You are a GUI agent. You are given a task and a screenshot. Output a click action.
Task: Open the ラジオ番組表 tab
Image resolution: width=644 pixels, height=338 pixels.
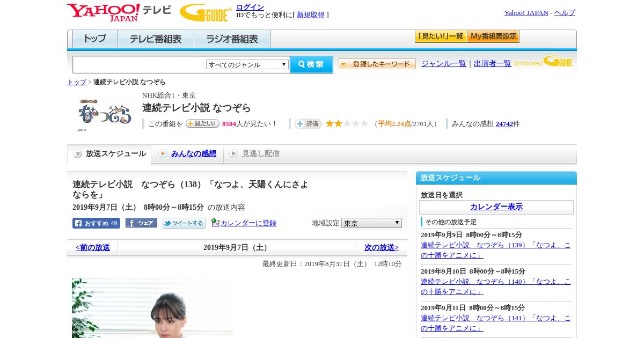[x=232, y=39]
